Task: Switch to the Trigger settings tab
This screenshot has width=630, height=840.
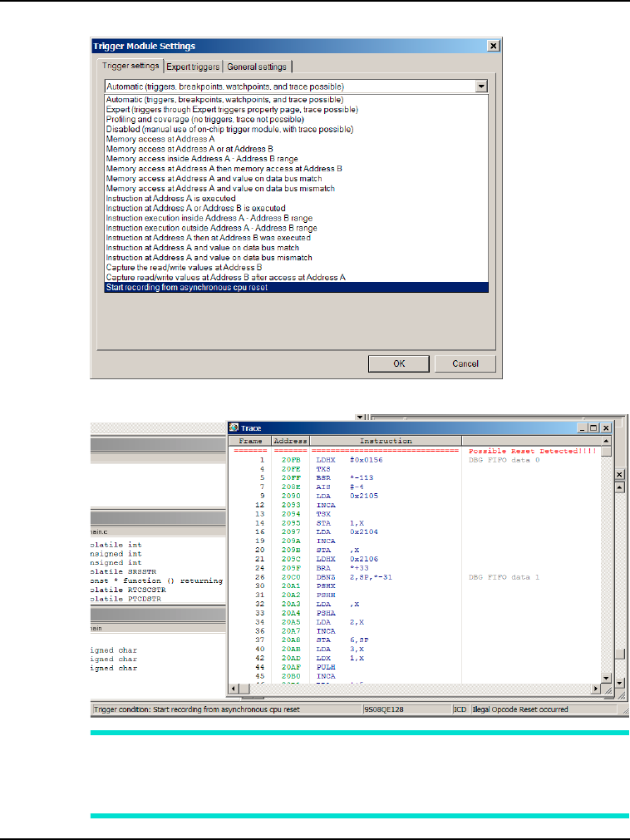Action: 130,66
